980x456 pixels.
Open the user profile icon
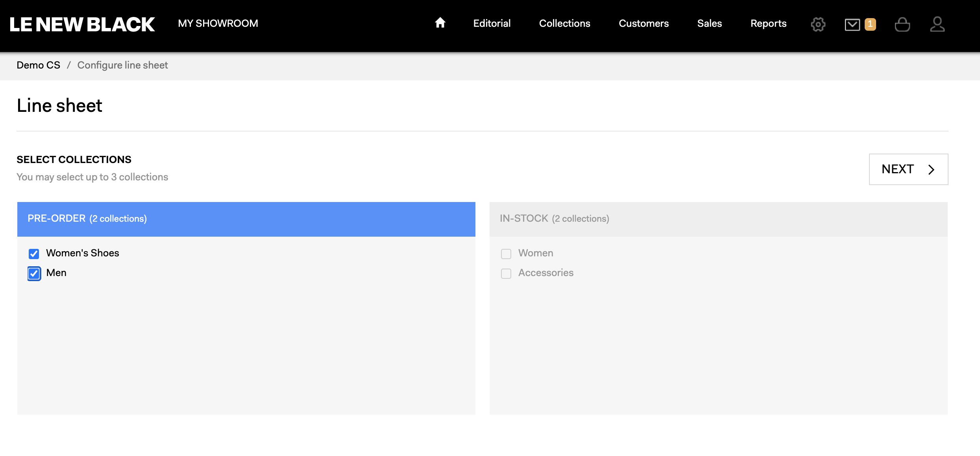937,24
